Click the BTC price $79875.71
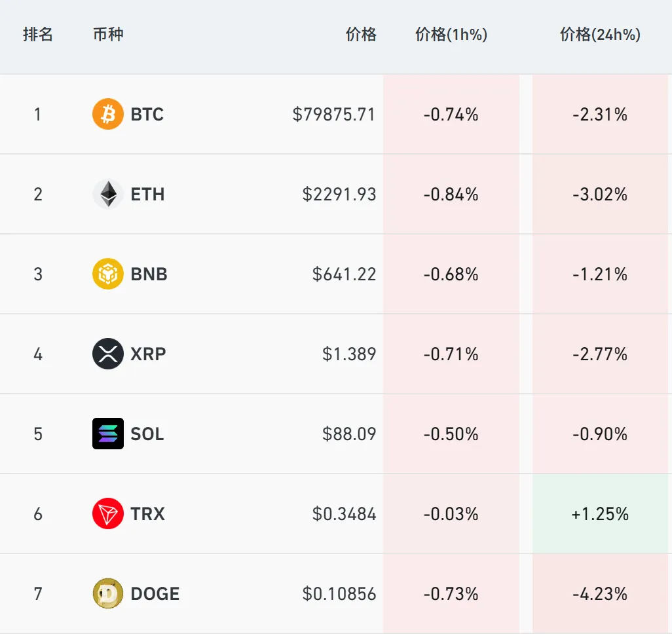This screenshot has height=634, width=672. pyautogui.click(x=334, y=115)
